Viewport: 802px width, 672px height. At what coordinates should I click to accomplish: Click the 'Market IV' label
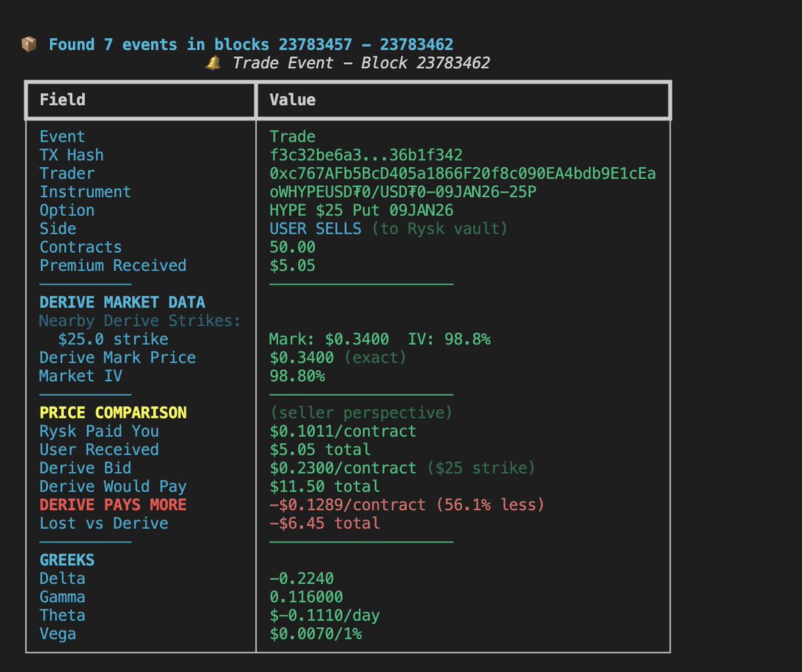point(81,376)
